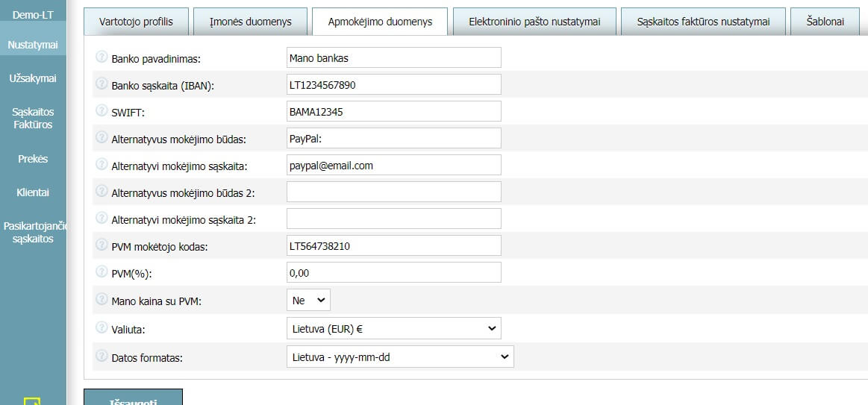Click the SWIFT field containing BAMA12345
Viewport: 868px width, 405px height.
[x=393, y=111]
